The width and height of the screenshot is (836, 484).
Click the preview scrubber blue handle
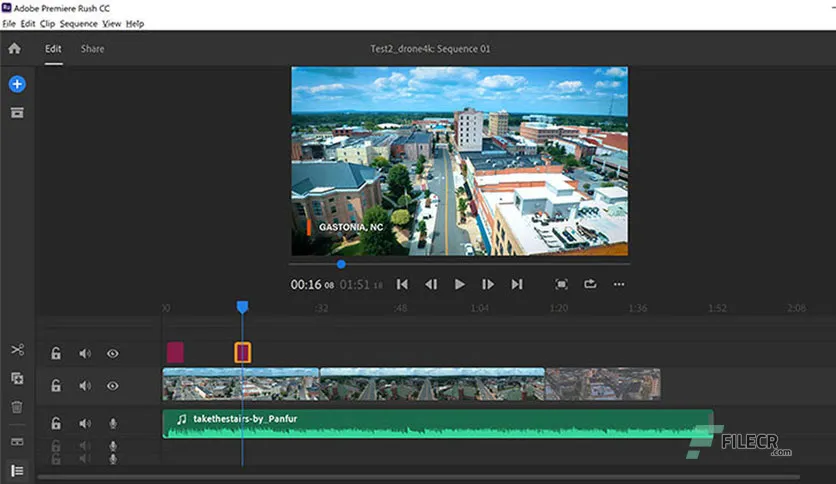341,264
